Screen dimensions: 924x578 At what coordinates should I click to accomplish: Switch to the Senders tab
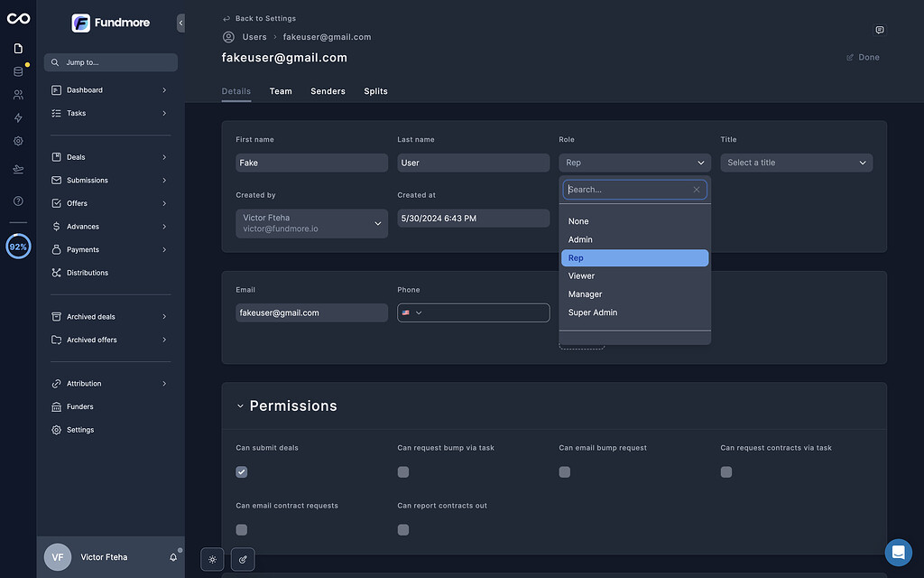point(328,90)
